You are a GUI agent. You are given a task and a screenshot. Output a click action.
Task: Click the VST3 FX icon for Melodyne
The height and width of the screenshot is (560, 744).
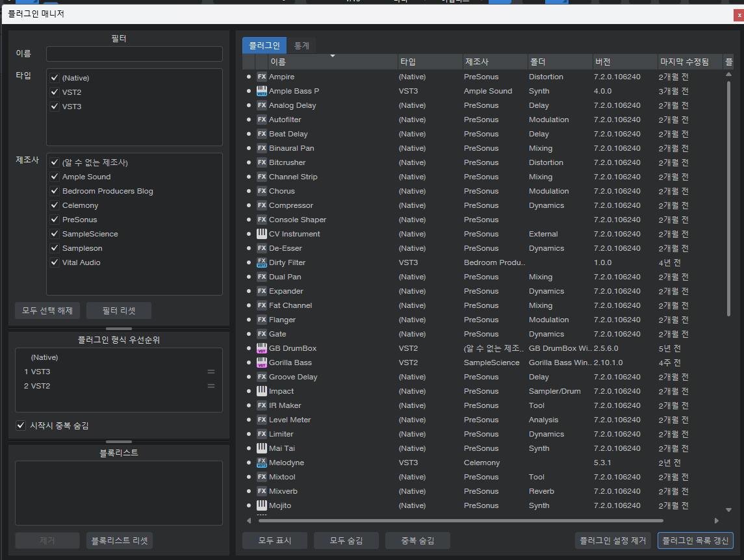(x=261, y=463)
